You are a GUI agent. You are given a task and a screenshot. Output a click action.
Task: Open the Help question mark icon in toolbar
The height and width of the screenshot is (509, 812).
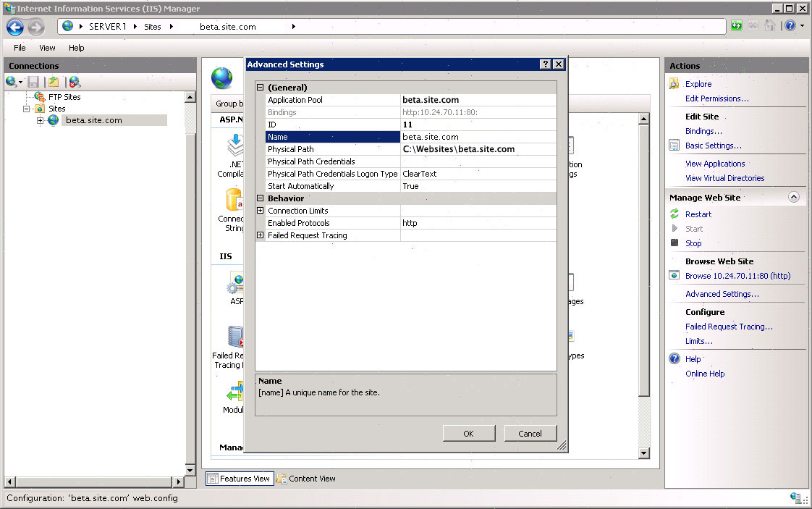790,25
